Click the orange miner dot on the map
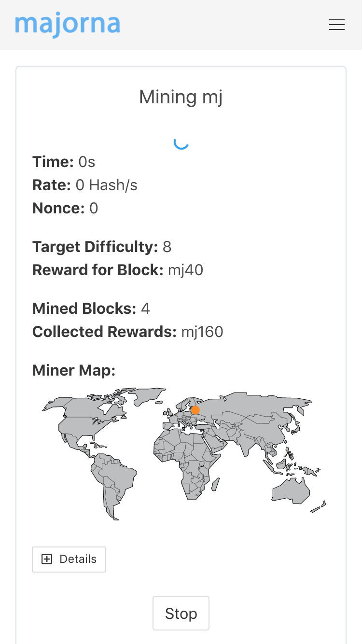This screenshot has height=644, width=362. 195,409
